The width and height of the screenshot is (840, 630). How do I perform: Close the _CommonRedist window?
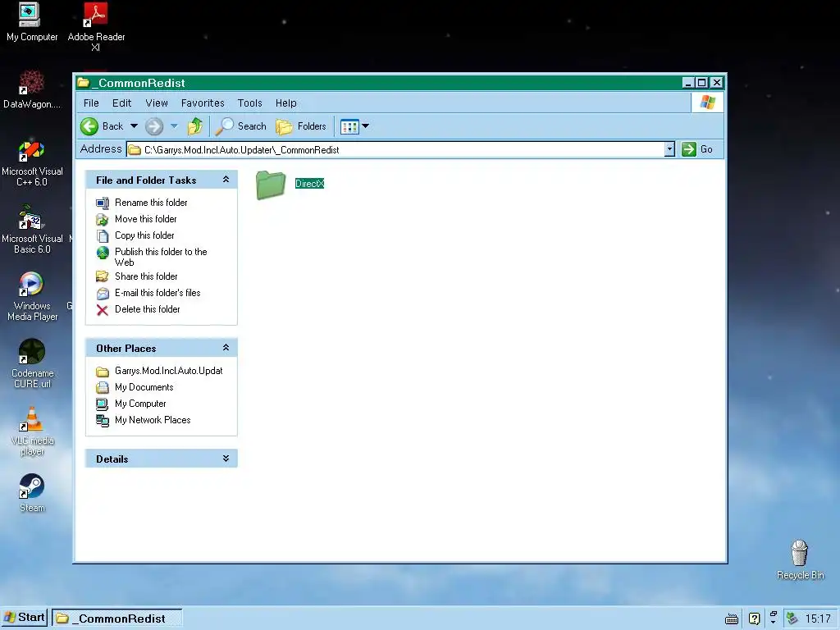coord(716,83)
